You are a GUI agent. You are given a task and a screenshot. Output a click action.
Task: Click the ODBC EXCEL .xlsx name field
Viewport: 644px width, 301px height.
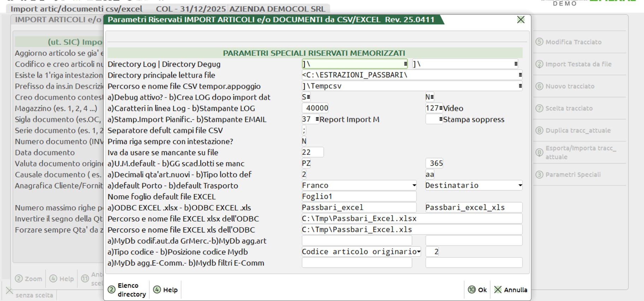359,208
